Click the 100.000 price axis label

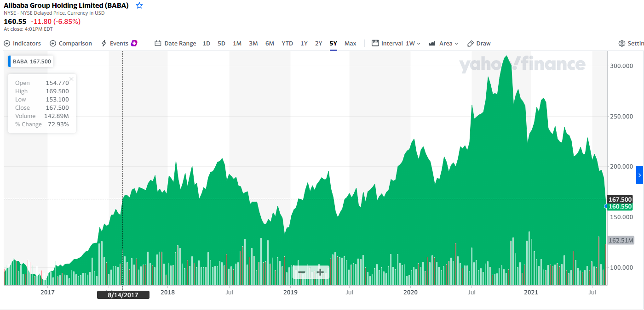622,267
